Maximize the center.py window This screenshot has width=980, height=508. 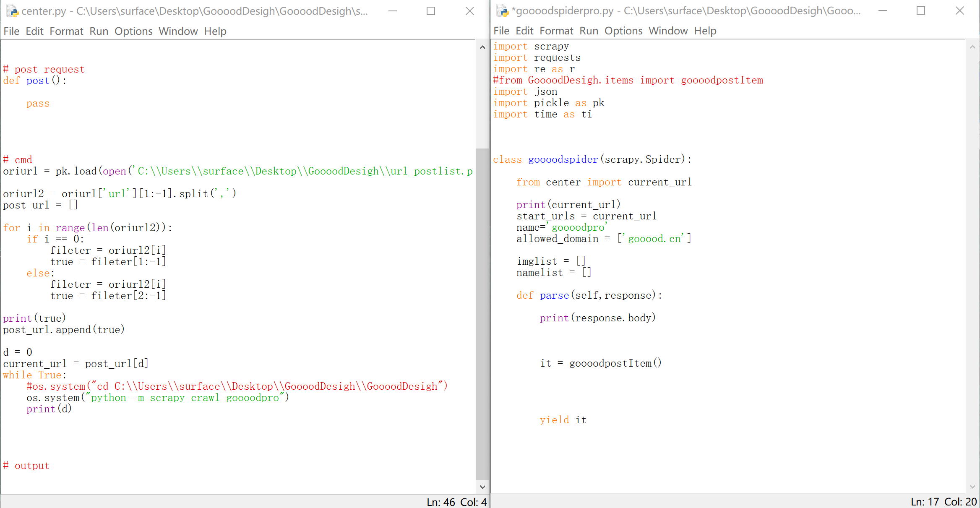[x=431, y=11]
